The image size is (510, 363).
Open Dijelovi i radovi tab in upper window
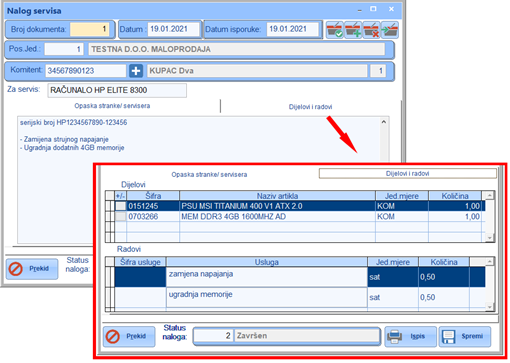tap(310, 107)
